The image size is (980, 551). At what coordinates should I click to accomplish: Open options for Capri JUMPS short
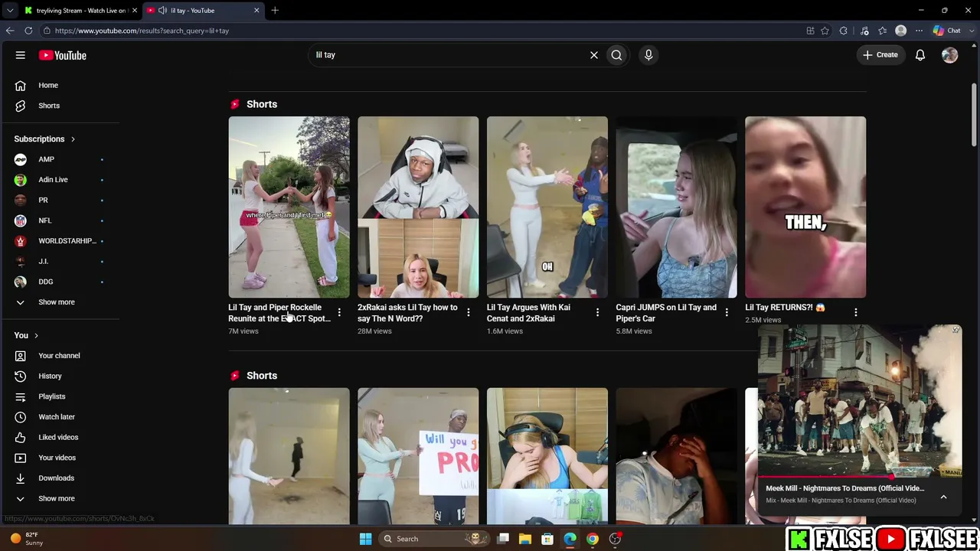tap(727, 312)
